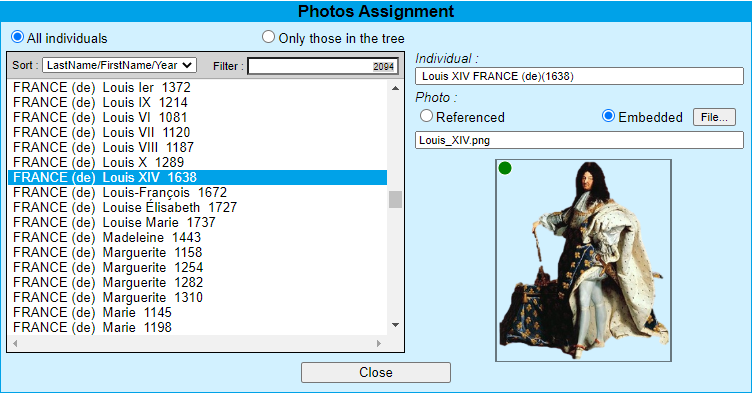Click the Louis_XIV.png filename field
This screenshot has width=754, height=396.
tap(579, 140)
